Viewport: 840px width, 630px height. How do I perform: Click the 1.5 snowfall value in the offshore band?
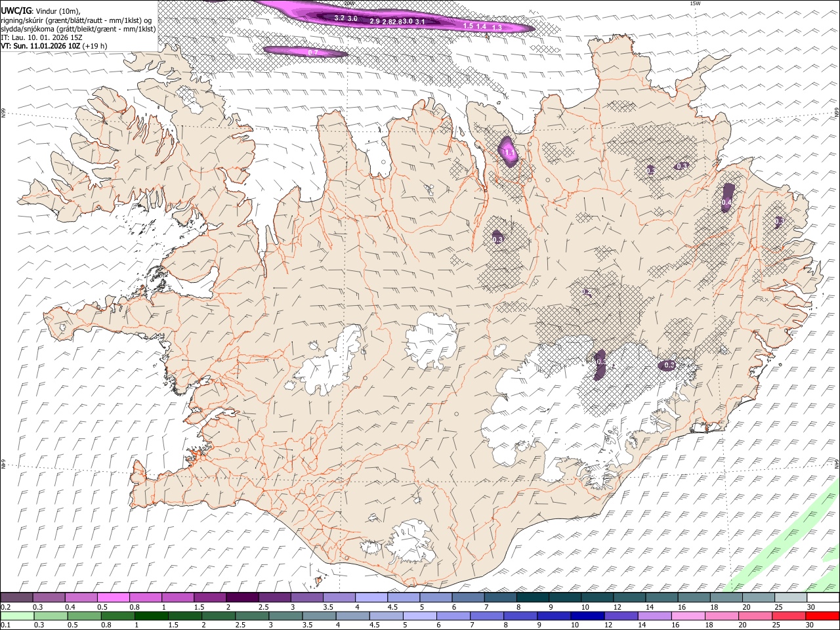468,26
